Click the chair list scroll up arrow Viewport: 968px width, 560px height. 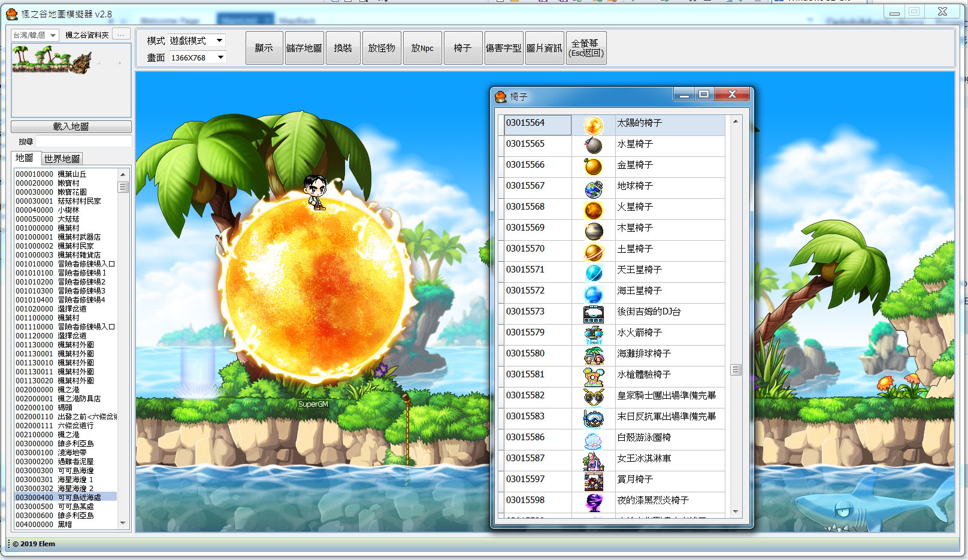[x=736, y=122]
